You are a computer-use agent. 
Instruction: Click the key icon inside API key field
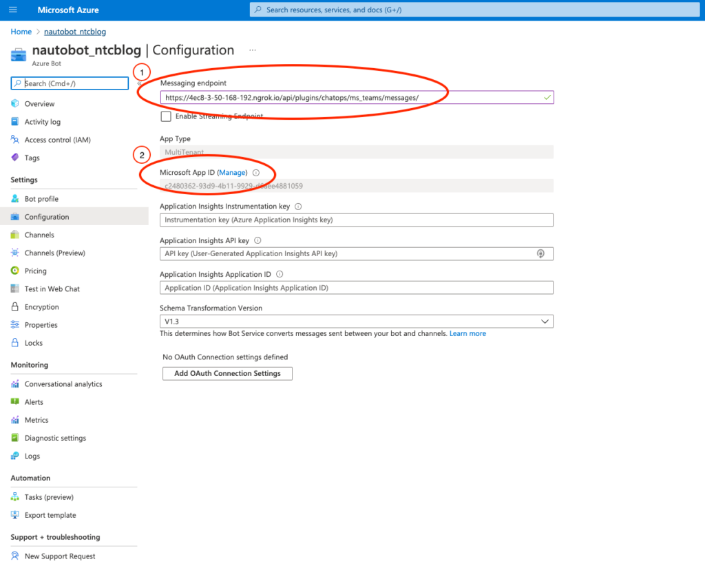click(x=540, y=253)
